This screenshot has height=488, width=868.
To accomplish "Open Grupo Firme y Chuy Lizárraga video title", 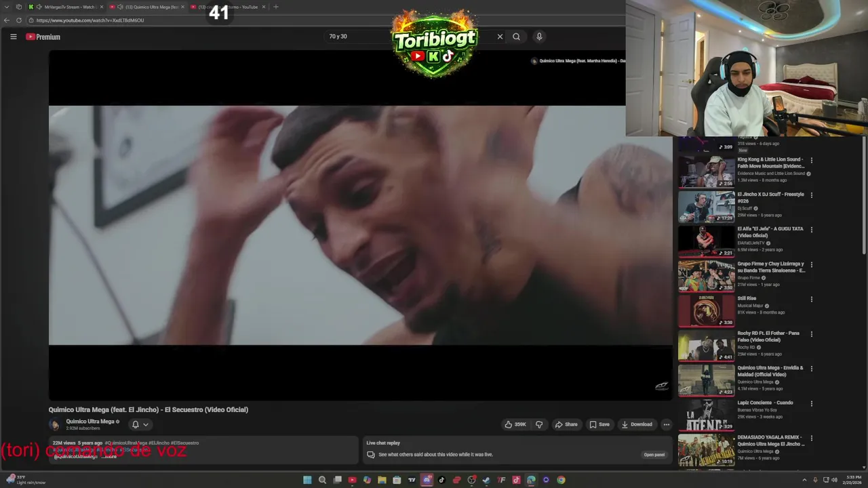I will (x=771, y=267).
